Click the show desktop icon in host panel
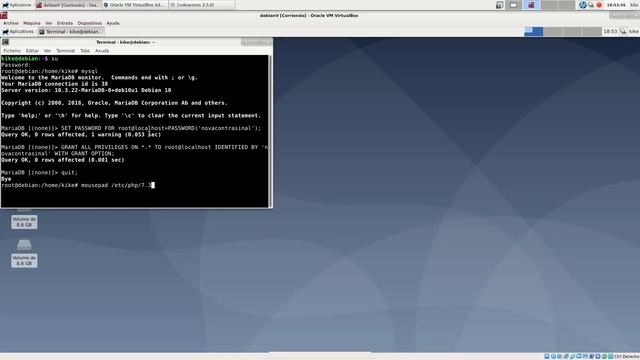 500,5
